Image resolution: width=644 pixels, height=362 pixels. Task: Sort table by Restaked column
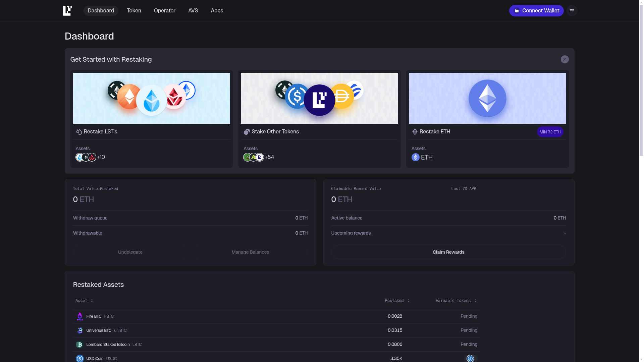pos(397,301)
